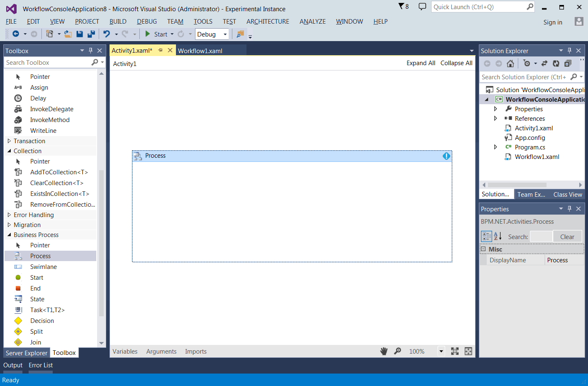Open the TOOLS menu
Viewport: 588px width, 386px height.
coord(203,22)
